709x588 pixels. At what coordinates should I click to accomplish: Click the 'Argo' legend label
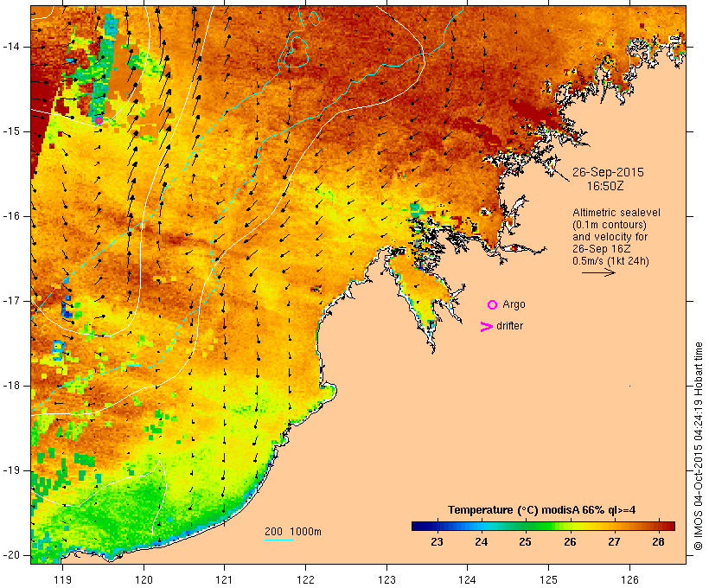coord(514,304)
